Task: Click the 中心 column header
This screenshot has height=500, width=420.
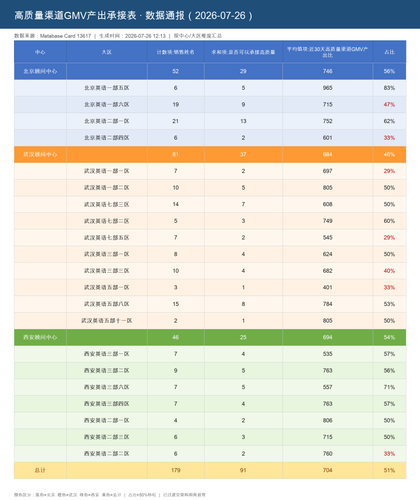Action: tap(40, 52)
